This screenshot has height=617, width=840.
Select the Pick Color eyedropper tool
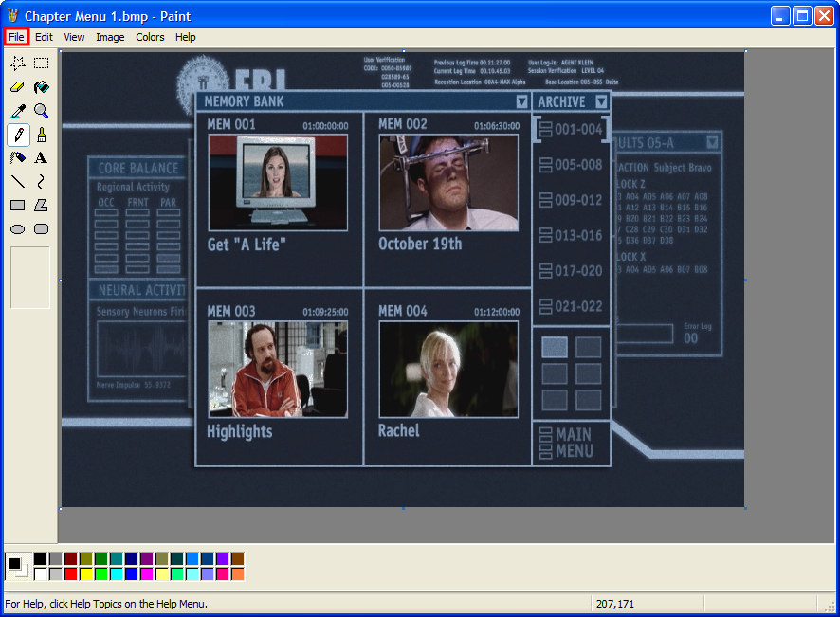18,111
